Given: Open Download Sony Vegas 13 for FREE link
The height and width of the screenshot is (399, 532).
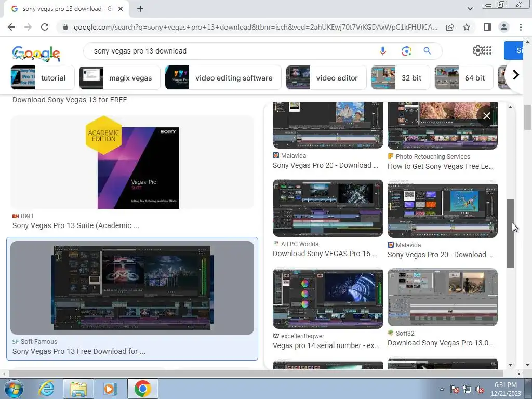Looking at the screenshot, I should 70,100.
